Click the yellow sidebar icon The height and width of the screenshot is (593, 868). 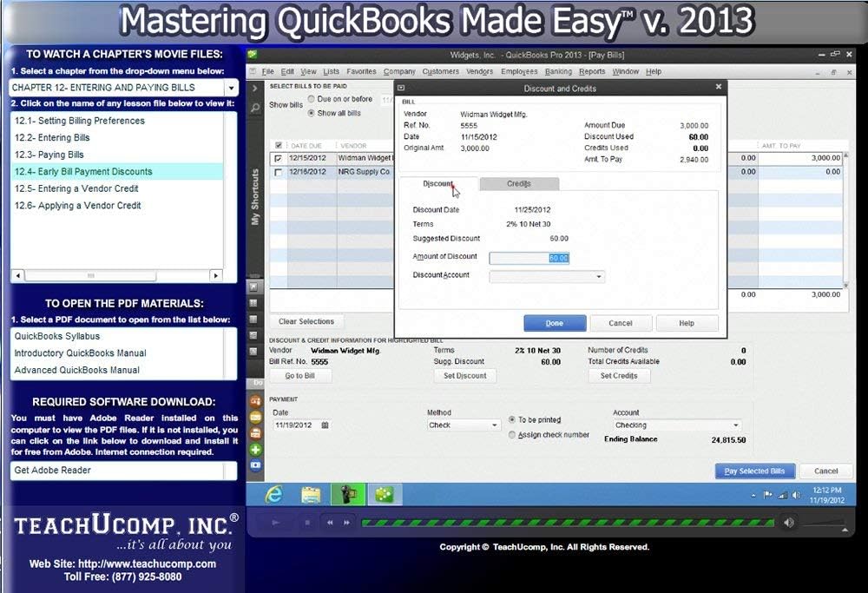(255, 417)
